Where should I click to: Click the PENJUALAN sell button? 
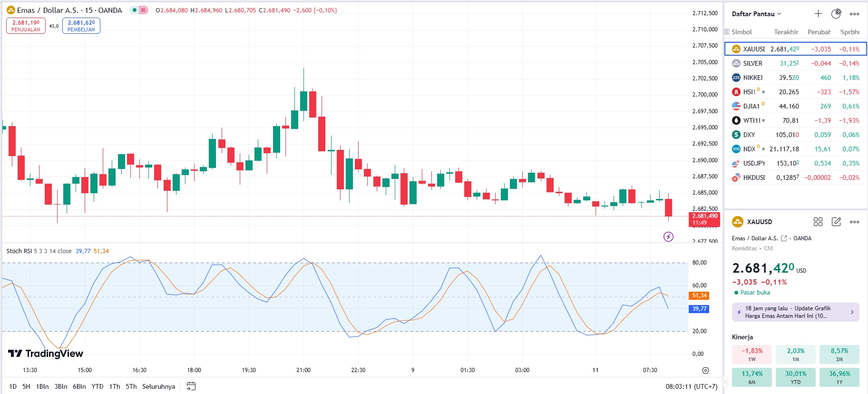click(26, 26)
